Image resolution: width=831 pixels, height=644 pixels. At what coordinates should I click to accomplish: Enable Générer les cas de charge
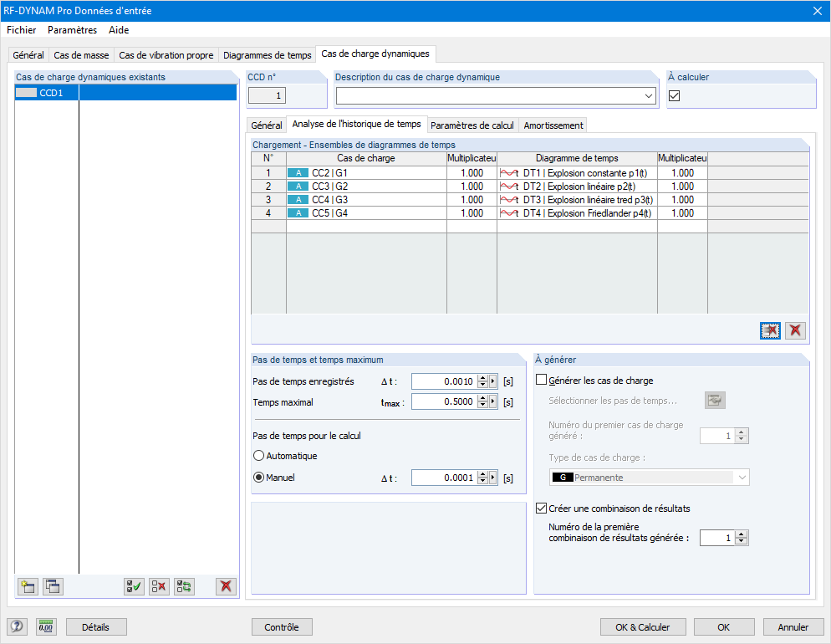tap(541, 380)
